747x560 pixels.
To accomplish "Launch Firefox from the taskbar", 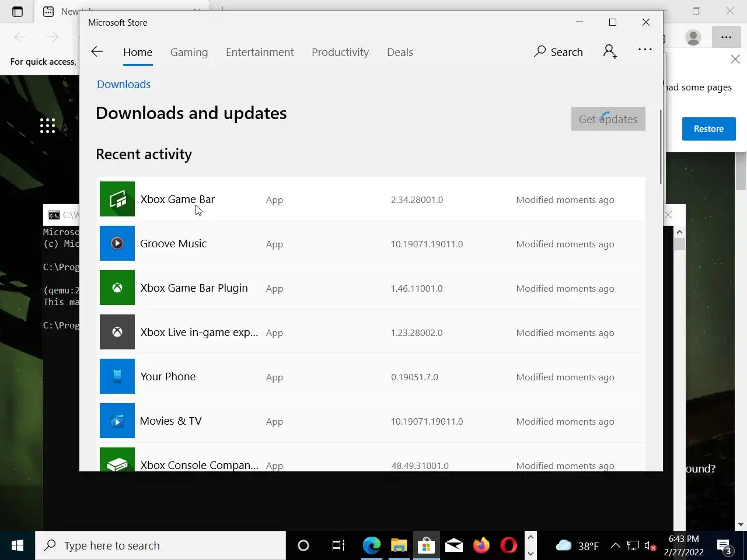I will click(481, 545).
